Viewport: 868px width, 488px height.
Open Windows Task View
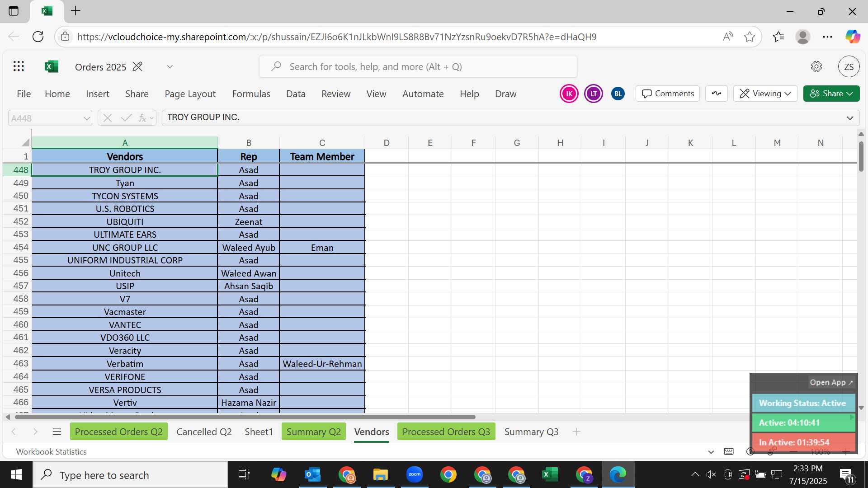coord(244,475)
